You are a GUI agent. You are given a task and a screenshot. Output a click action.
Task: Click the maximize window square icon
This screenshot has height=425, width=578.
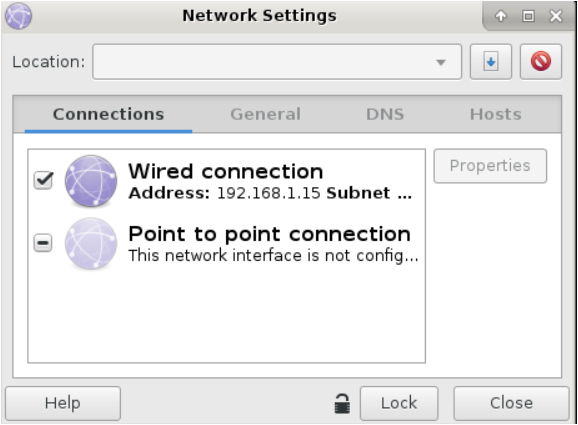tap(528, 16)
